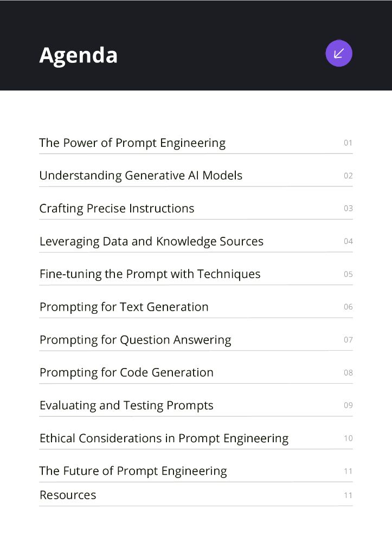Open 'Prompting for Question Answering' section
This screenshot has height=555, width=392.
coord(135,340)
